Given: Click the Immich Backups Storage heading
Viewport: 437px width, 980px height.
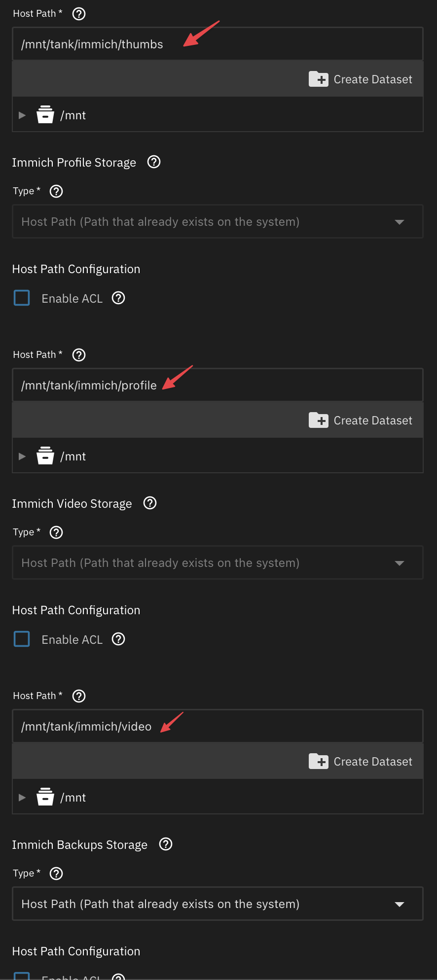Looking at the screenshot, I should [80, 845].
